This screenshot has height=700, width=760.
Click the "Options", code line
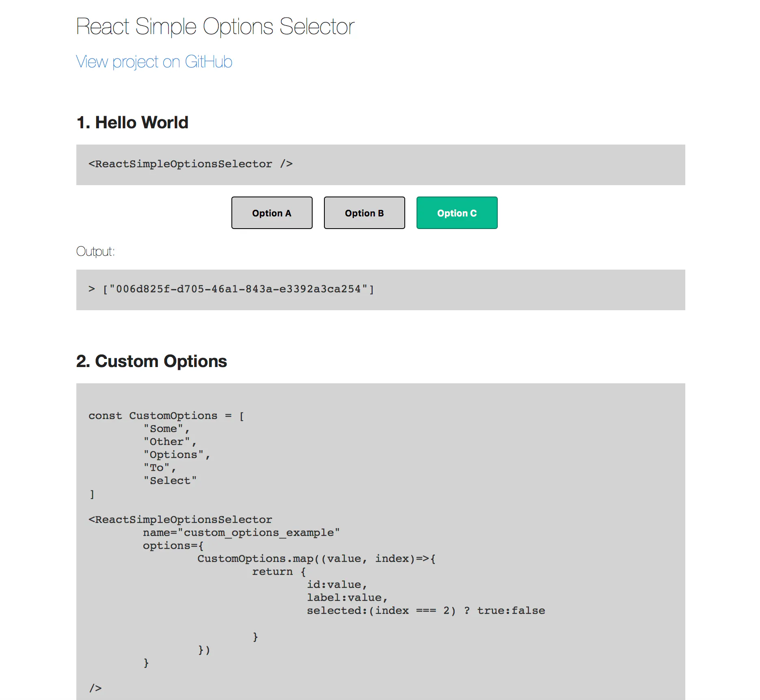(x=177, y=455)
